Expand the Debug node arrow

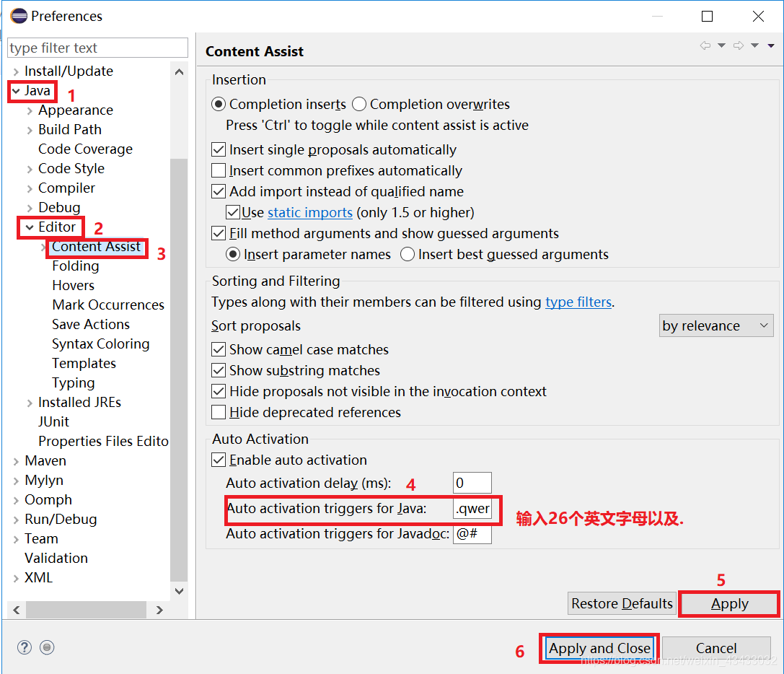pos(30,208)
